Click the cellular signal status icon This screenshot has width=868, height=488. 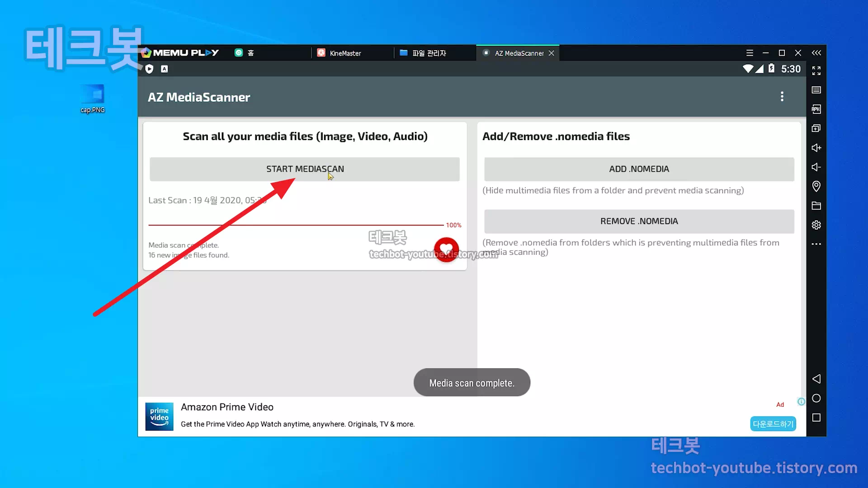coord(759,69)
